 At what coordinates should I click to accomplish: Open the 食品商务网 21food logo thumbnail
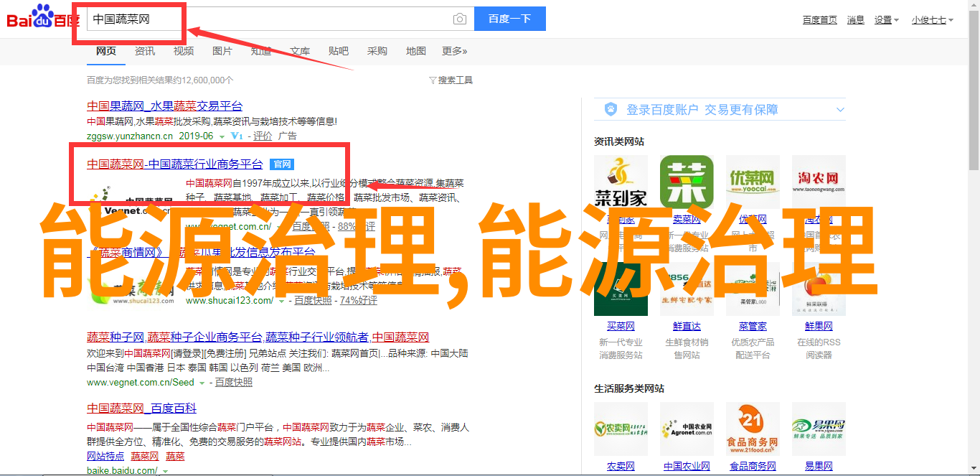coord(753,429)
